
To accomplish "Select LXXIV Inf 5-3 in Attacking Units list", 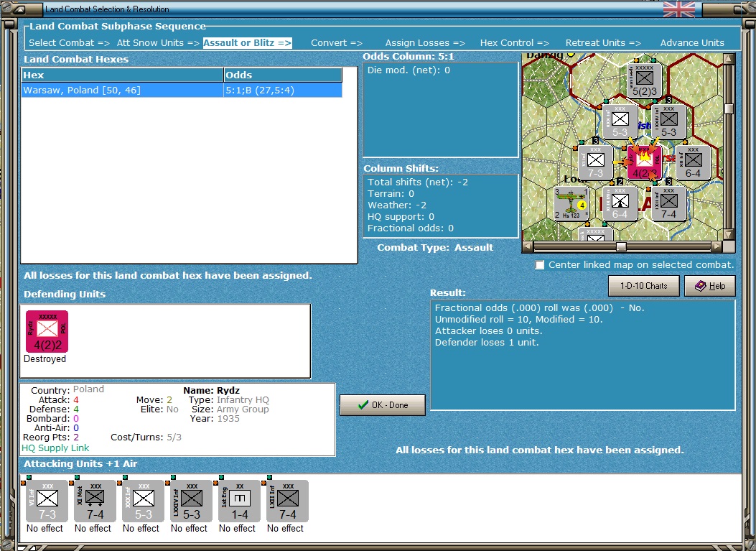I will [192, 501].
